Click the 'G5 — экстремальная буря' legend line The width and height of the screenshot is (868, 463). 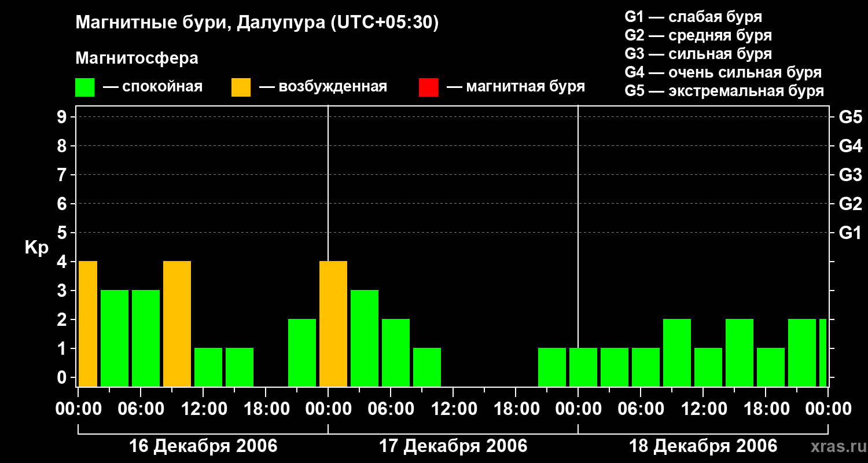(724, 91)
